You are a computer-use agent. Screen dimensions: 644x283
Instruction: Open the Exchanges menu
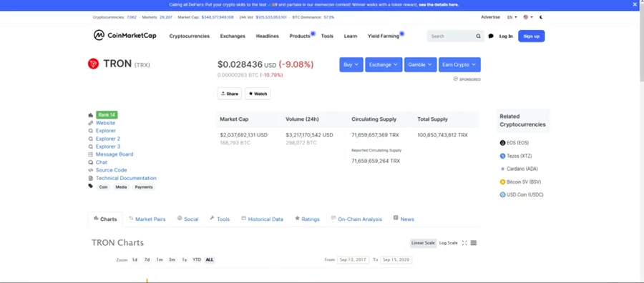pyautogui.click(x=233, y=36)
